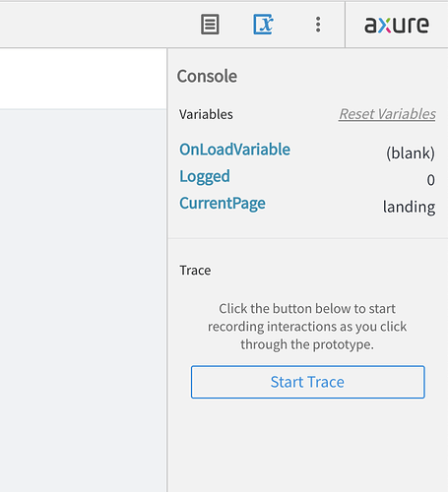This screenshot has height=492, width=448.
Task: Click the CurrentPage value landing
Action: (x=410, y=207)
